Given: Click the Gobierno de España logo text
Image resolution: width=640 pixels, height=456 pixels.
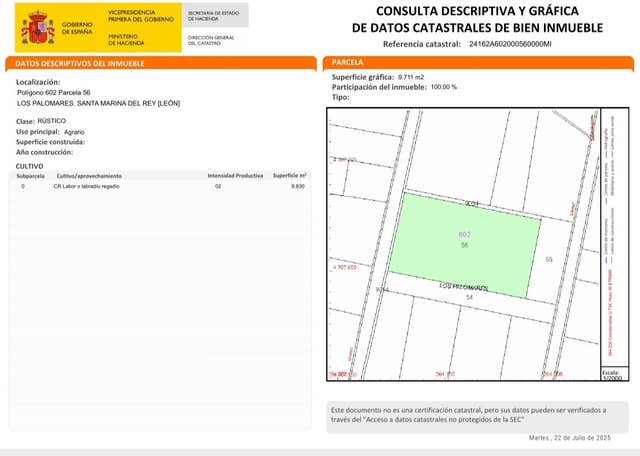Looking at the screenshot, I should 78,27.
